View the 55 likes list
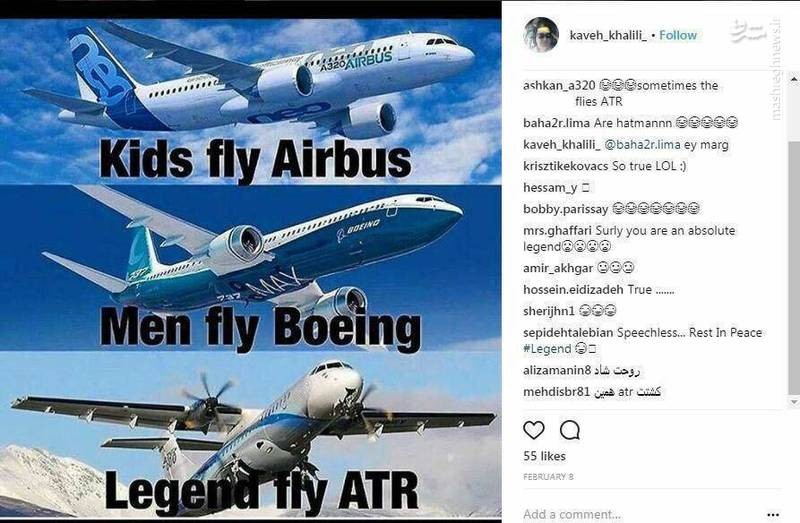This screenshot has width=800, height=523. click(x=544, y=456)
